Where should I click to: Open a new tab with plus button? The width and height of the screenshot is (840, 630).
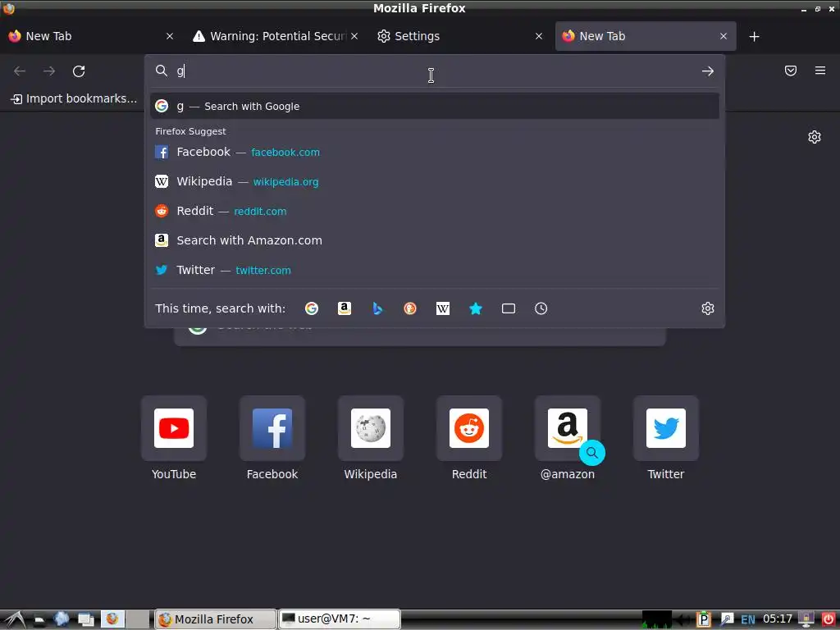755,36
